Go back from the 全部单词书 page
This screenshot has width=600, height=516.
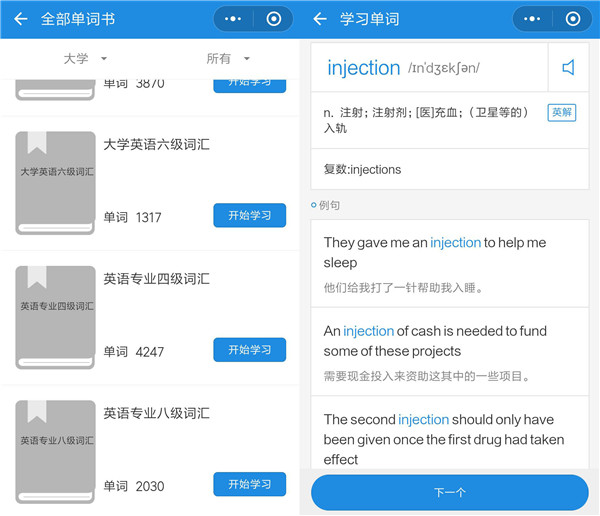(x=20, y=19)
